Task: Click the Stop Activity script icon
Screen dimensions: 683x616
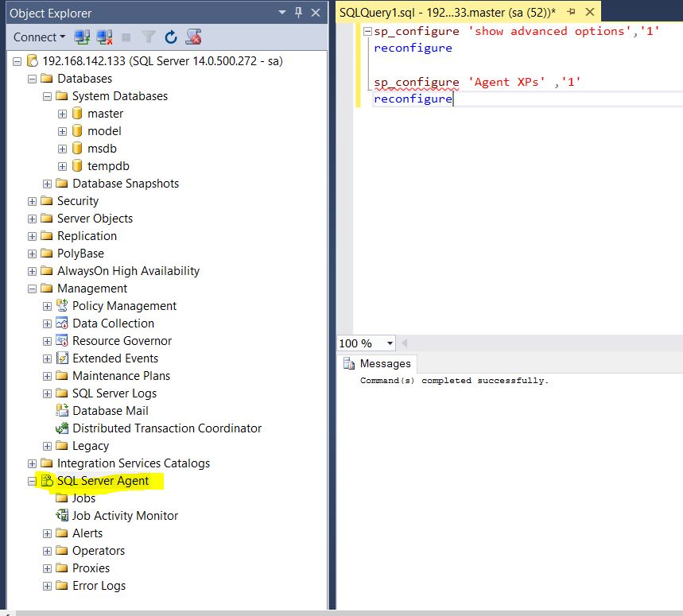Action: (194, 37)
